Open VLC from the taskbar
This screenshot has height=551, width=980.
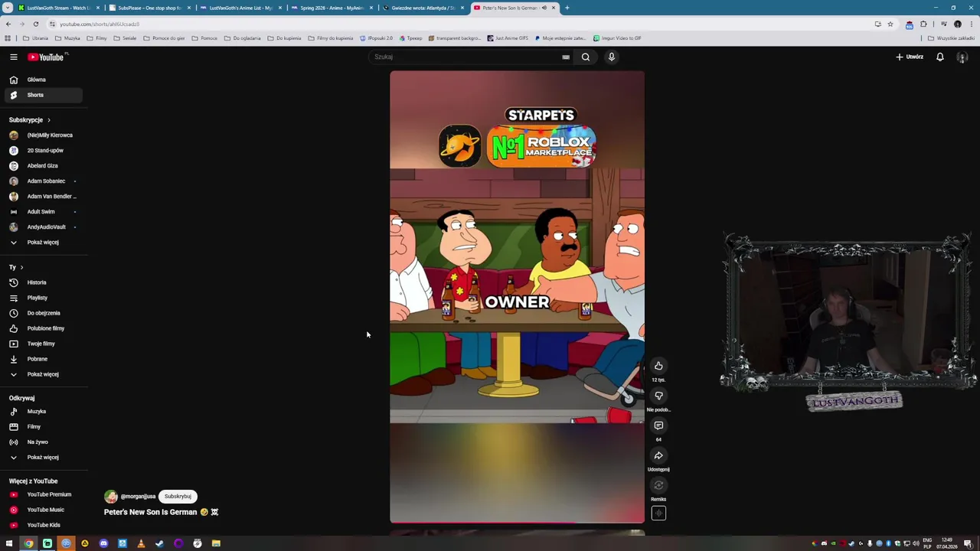coord(141,543)
